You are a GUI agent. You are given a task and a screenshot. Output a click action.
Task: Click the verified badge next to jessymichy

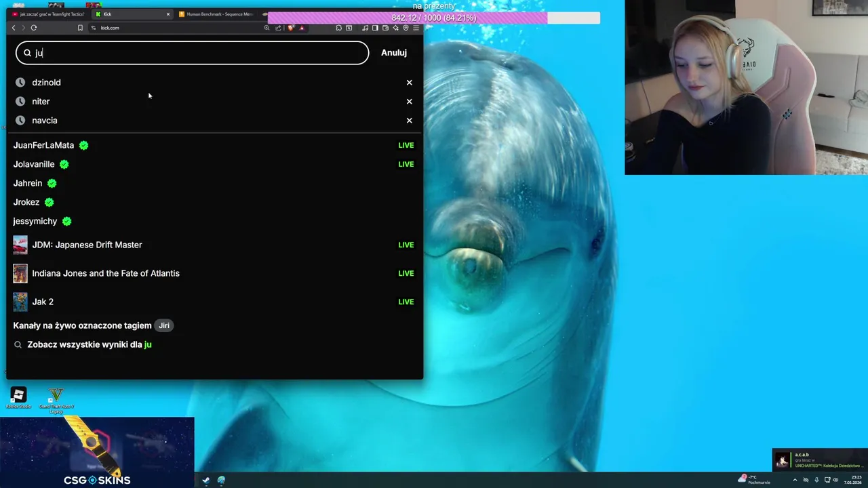tap(66, 221)
